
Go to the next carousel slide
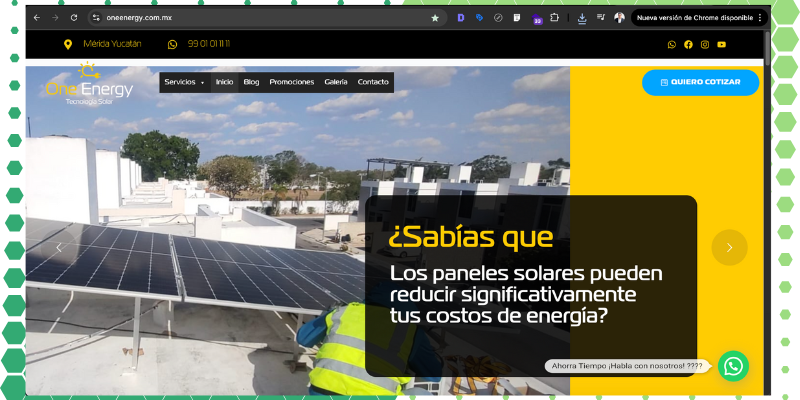click(x=729, y=247)
